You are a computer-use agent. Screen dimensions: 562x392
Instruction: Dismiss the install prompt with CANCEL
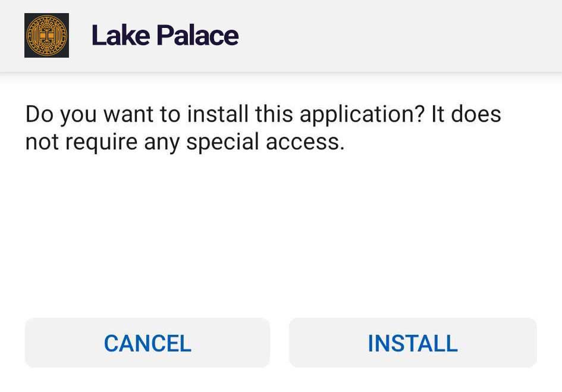(147, 343)
